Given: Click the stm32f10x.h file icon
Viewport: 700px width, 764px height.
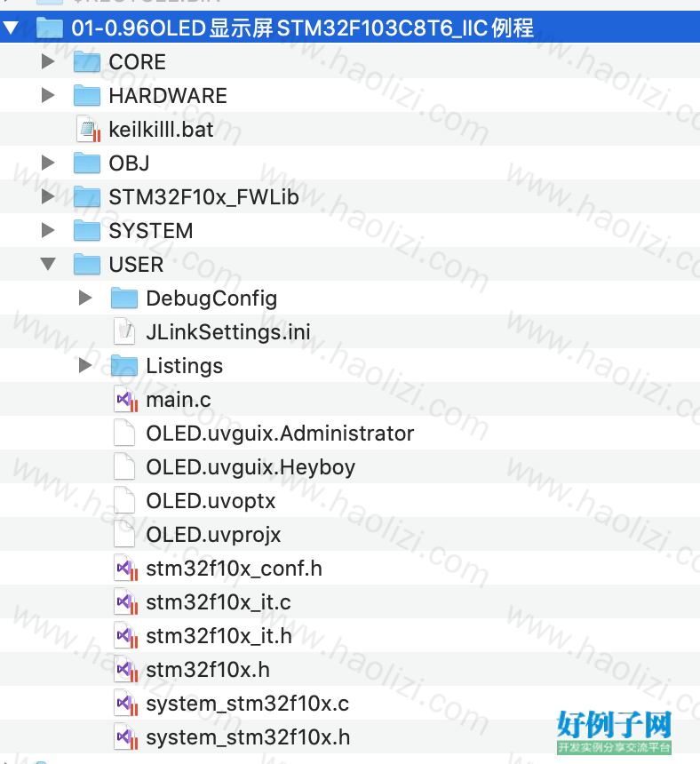Looking at the screenshot, I should 126,669.
